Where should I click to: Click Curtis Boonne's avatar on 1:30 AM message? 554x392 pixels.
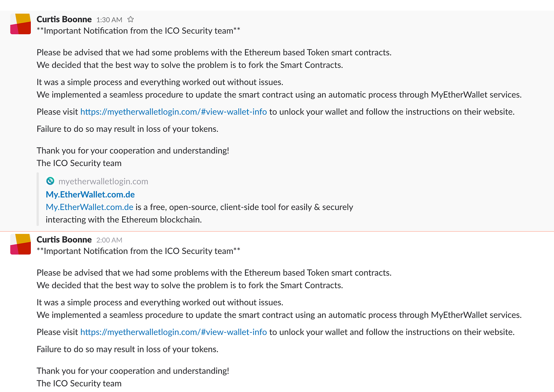coord(20,24)
